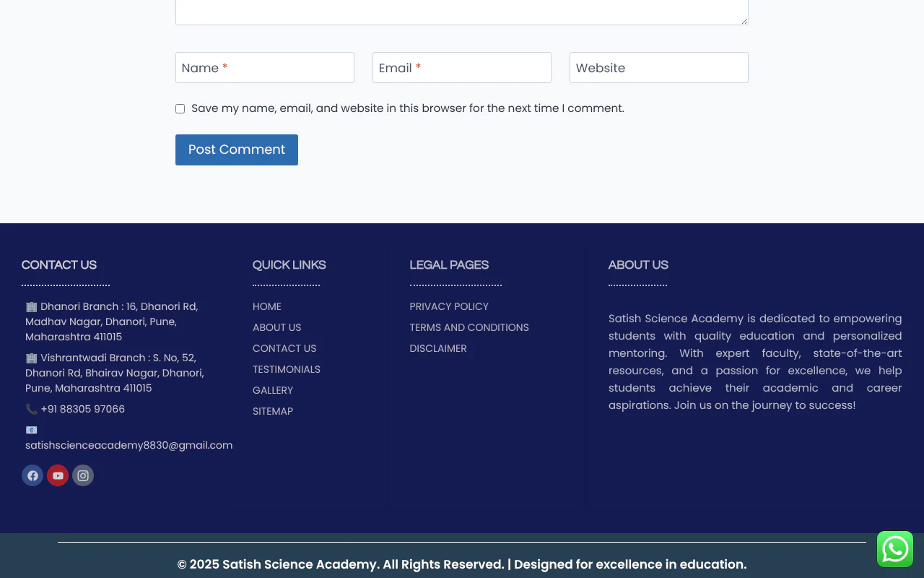Enable saving name, email, and website checkbox
Image resolution: width=924 pixels, height=578 pixels.
pyautogui.click(x=180, y=109)
